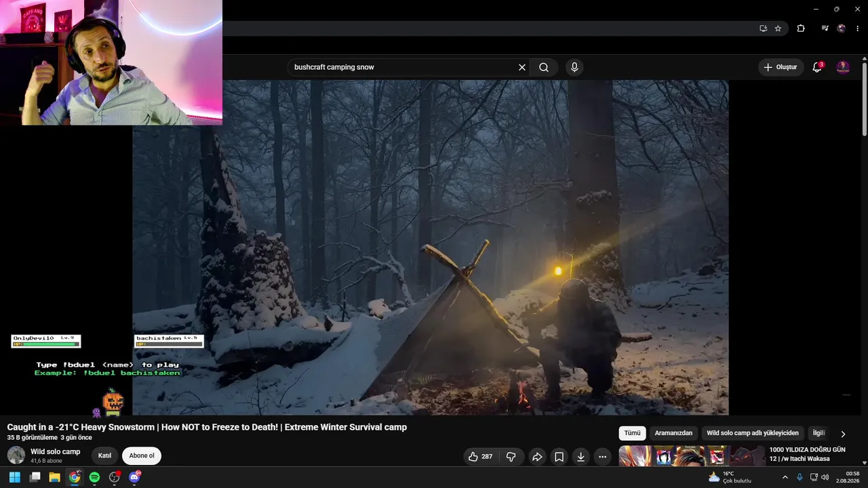The image size is (868, 488).
Task: Click bachistaken health bar overlay
Action: 169,341
